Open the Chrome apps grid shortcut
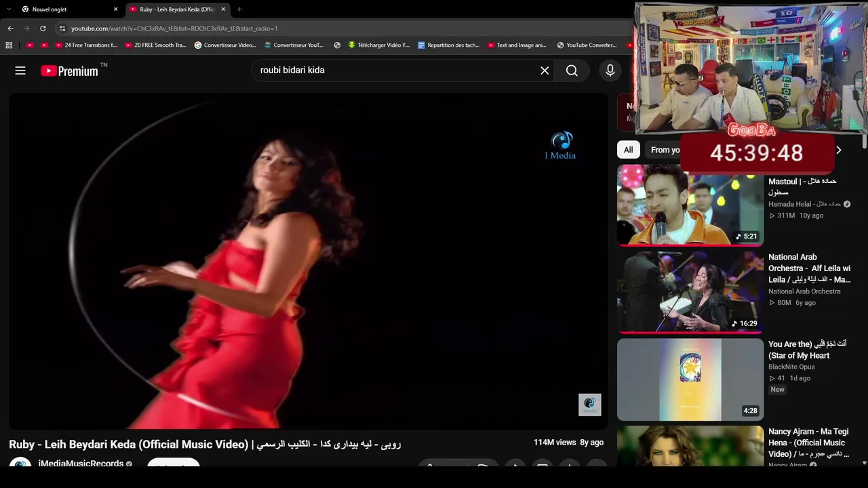 tap(9, 45)
